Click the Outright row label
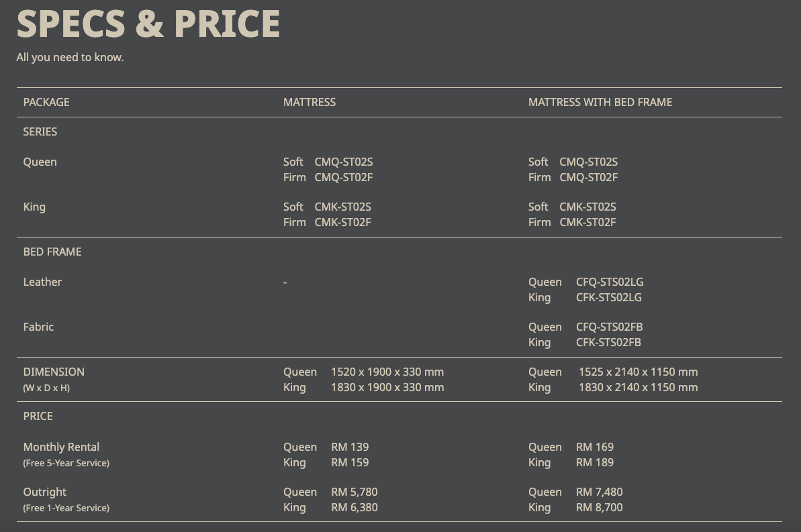The height and width of the screenshot is (532, 801). coord(44,492)
